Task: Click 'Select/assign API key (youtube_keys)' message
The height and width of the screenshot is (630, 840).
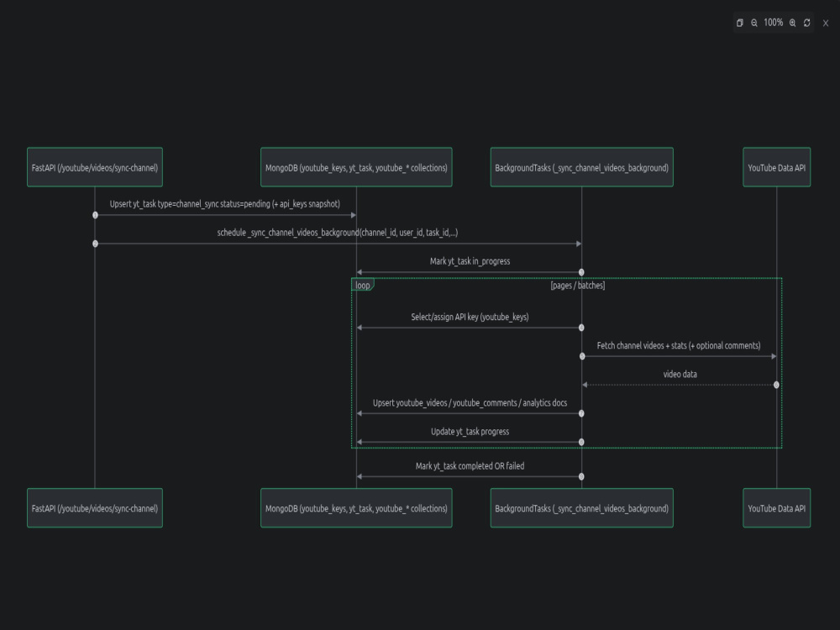Action: click(470, 317)
